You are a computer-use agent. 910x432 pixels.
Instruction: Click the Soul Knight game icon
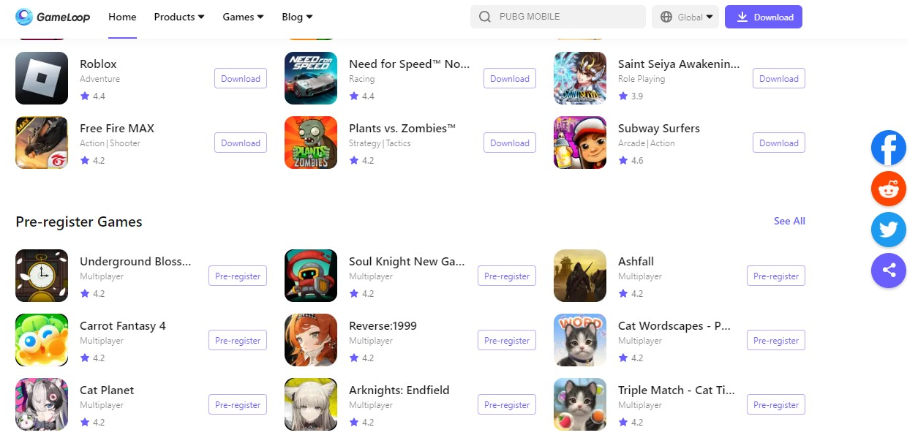310,275
